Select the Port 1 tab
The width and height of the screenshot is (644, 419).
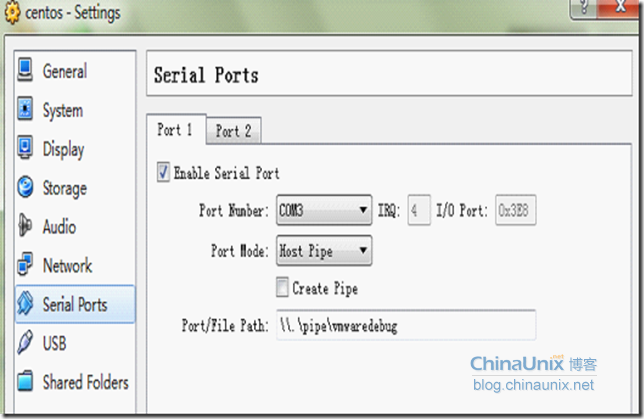click(176, 129)
